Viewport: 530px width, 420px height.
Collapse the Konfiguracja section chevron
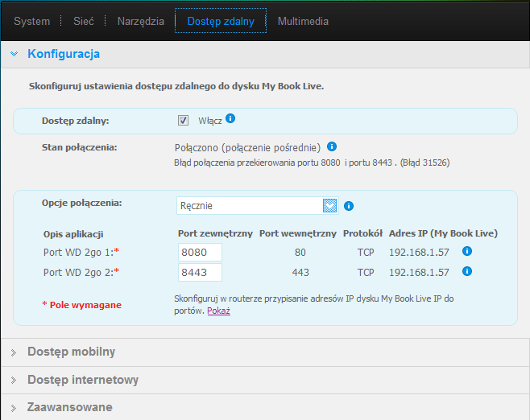click(x=14, y=54)
